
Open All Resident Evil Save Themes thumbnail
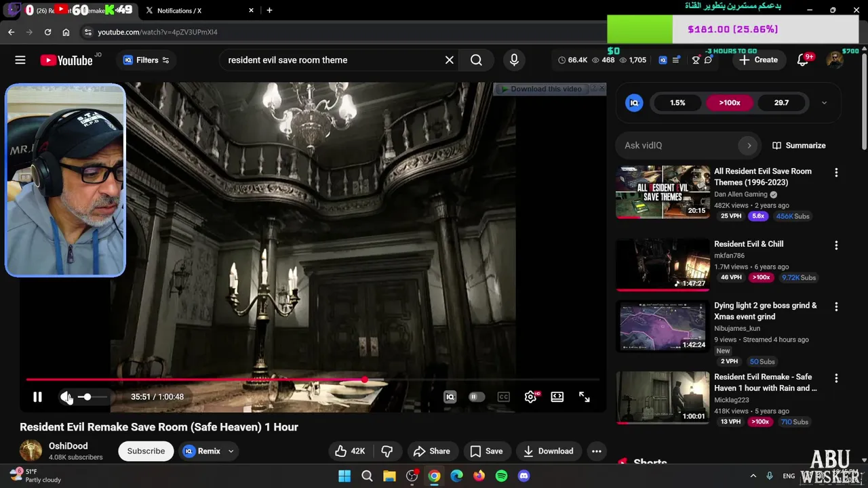(x=663, y=192)
